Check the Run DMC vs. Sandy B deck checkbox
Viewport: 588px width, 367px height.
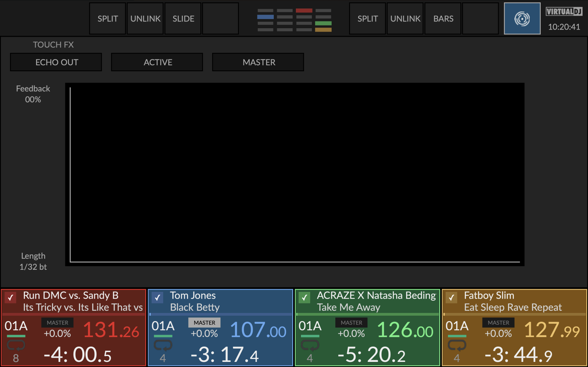(11, 298)
